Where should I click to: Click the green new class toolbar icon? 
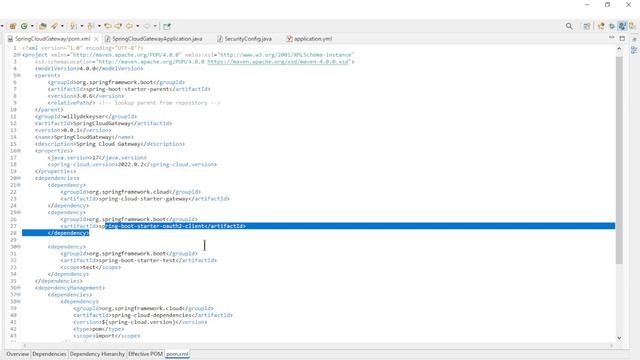coord(24,26)
